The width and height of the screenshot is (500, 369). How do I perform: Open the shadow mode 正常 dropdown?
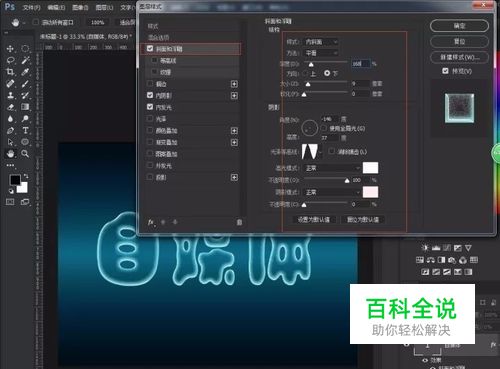(x=332, y=192)
